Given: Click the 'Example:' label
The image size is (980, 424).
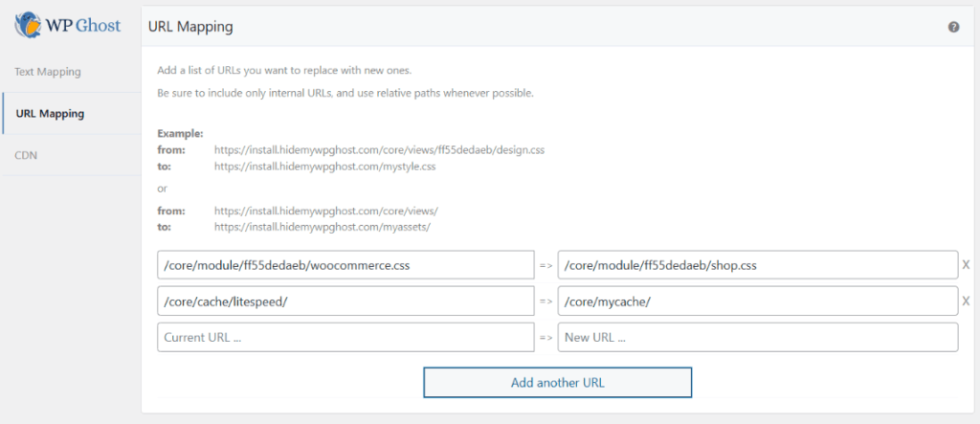Looking at the screenshot, I should (180, 133).
